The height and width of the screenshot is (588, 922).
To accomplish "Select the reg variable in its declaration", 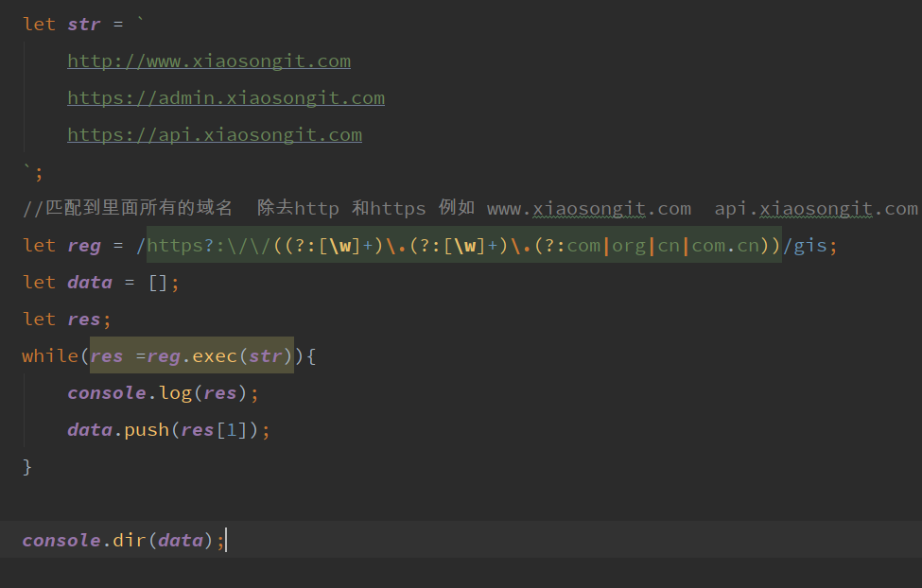I will pyautogui.click(x=84, y=246).
